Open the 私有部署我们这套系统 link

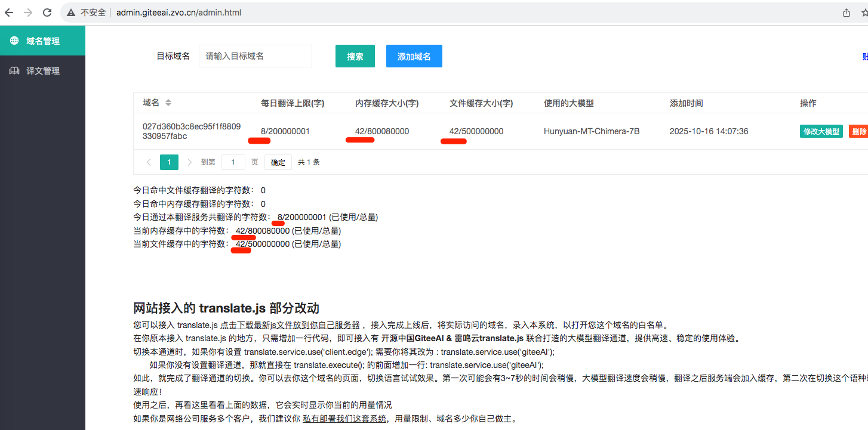[344, 419]
